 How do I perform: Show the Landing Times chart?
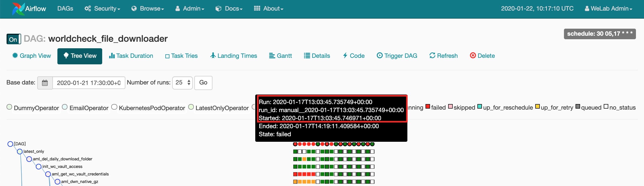(x=234, y=56)
